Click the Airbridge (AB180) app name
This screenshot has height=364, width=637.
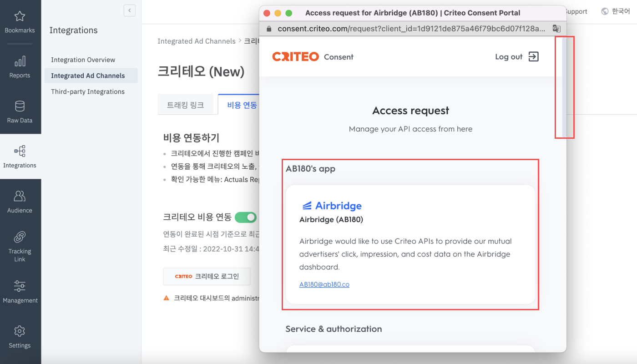coord(331,220)
